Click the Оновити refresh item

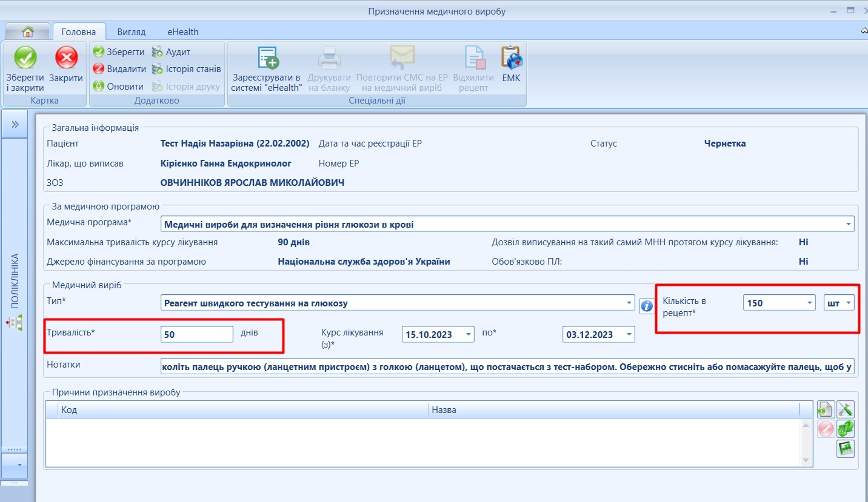118,87
